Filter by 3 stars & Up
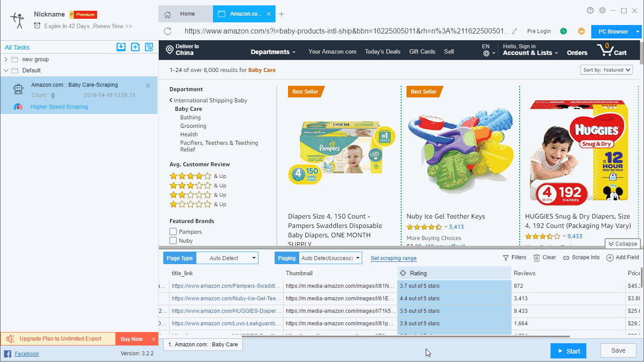 (x=198, y=185)
